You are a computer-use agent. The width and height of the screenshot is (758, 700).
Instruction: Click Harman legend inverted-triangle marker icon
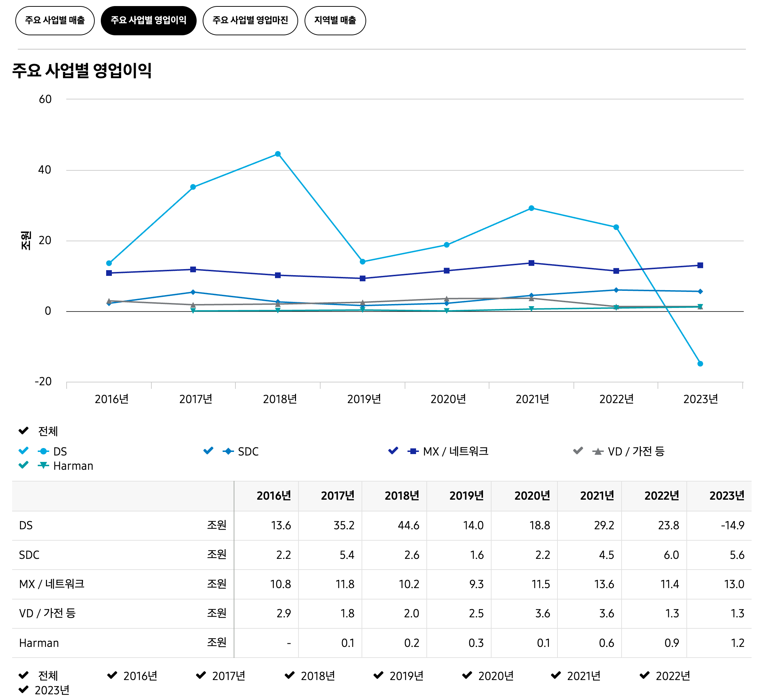coord(43,465)
